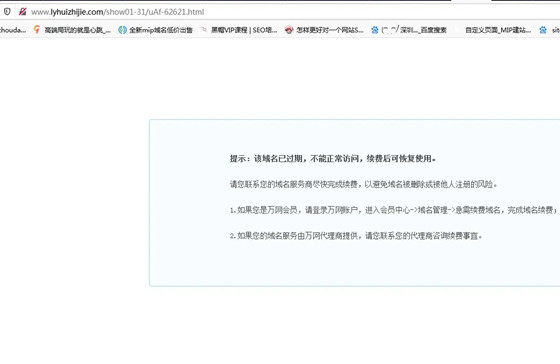Open the '自定义页面_MIP建站...' bookmark
Screen dimensions: 560x364
pos(498,30)
